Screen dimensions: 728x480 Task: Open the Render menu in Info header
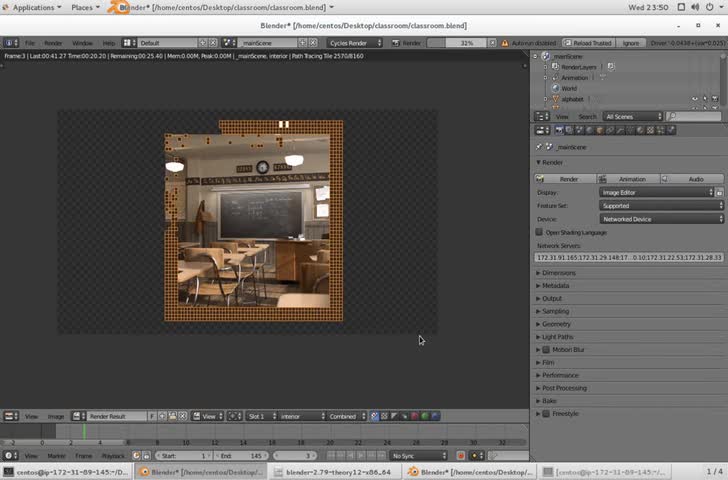tap(53, 43)
